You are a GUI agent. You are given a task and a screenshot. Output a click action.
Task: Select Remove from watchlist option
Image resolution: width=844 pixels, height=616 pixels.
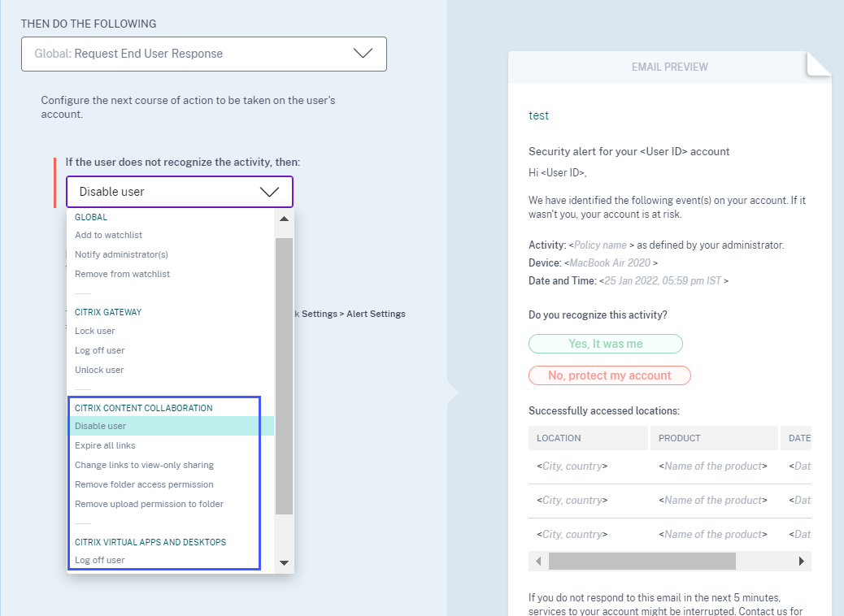click(x=122, y=274)
